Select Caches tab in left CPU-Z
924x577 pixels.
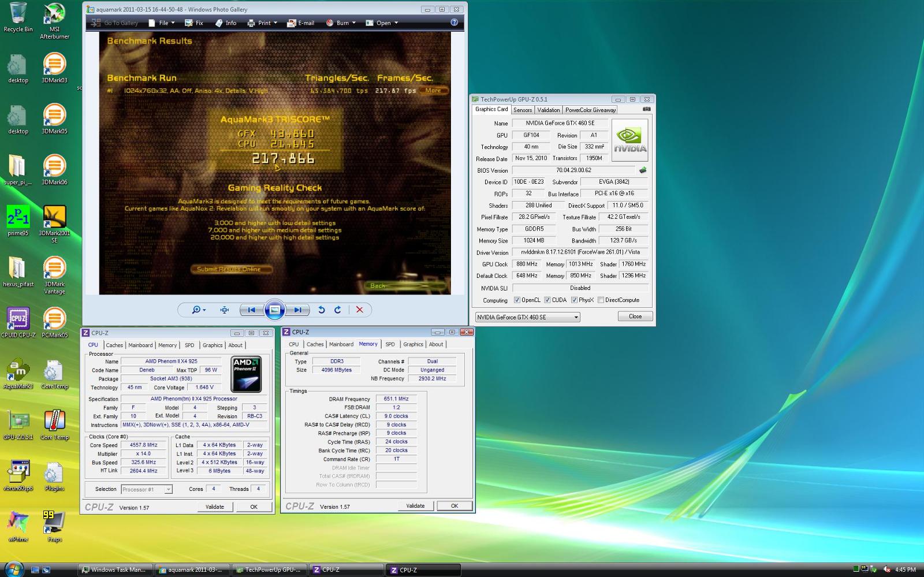point(114,345)
